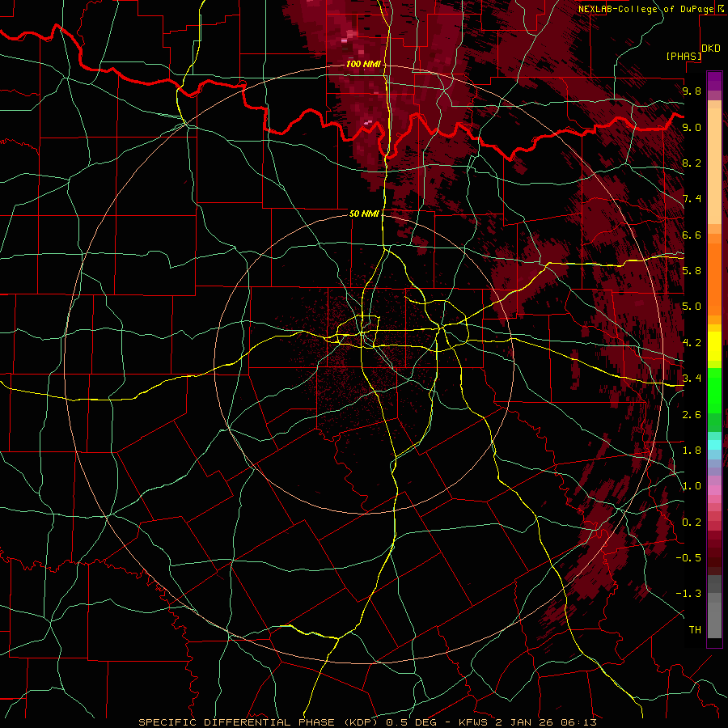Click the -1.3 scale value
This screenshot has width=728, height=728.
tap(688, 594)
